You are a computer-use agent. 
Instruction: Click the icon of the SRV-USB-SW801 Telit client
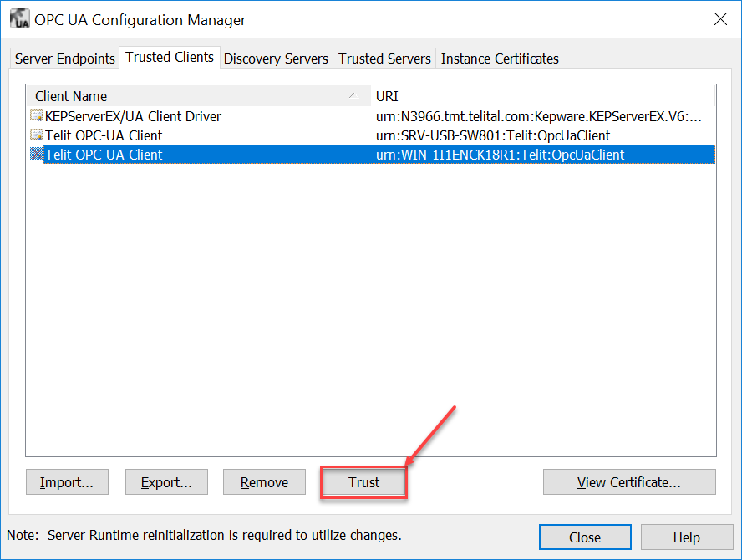(37, 135)
